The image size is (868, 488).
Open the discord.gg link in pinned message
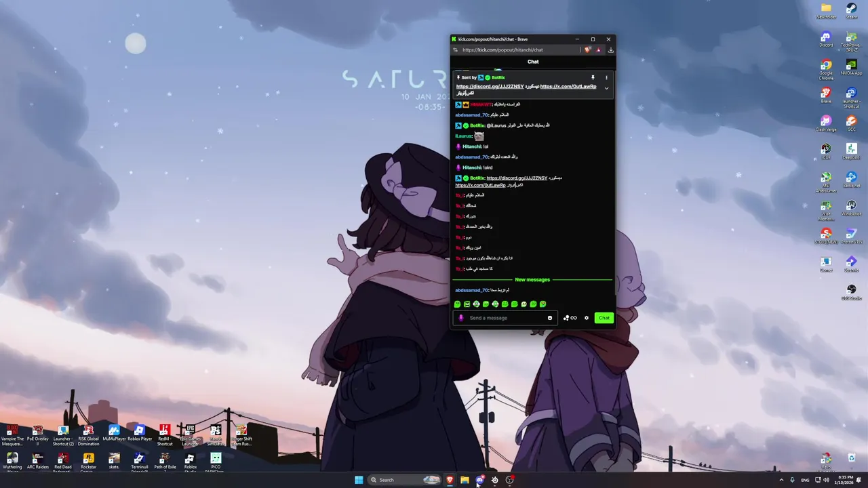(490, 86)
